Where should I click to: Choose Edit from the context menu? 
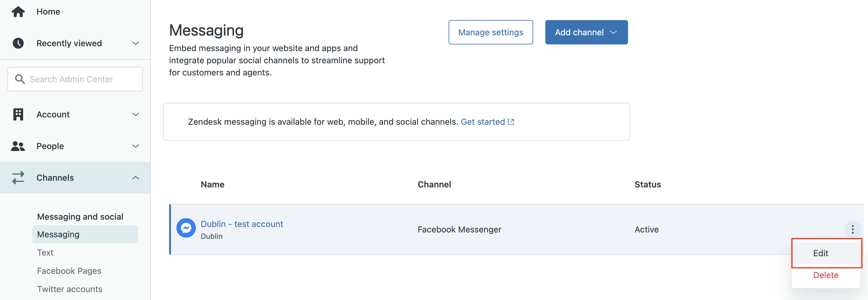click(826, 253)
